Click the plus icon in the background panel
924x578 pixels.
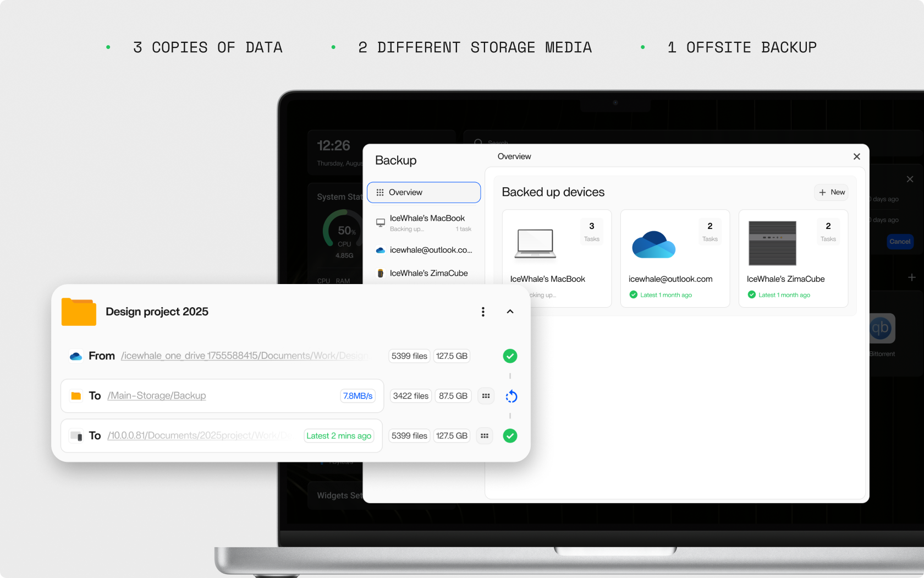point(911,277)
